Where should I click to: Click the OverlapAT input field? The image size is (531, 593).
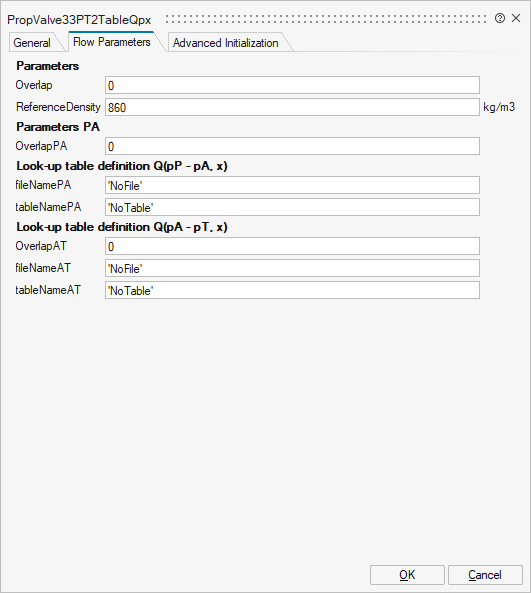pos(292,247)
